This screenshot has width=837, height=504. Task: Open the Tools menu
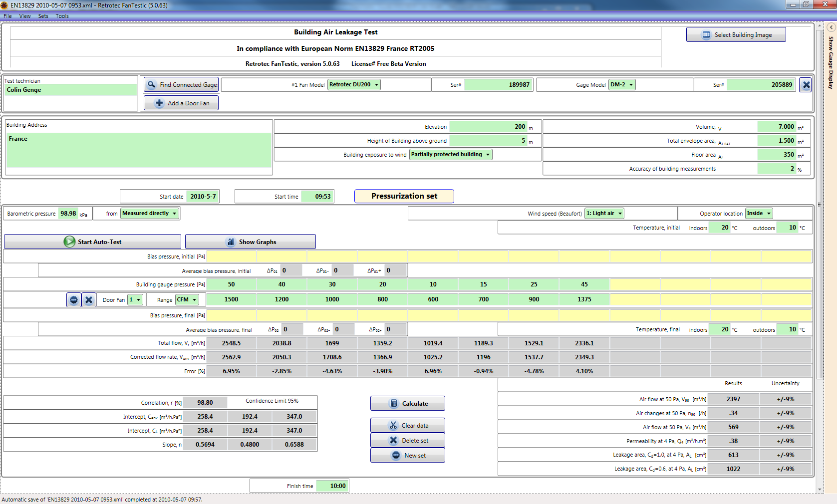tap(62, 16)
